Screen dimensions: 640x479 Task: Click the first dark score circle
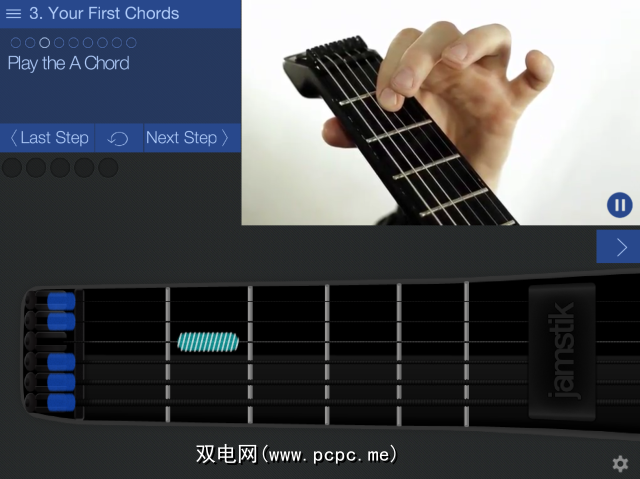point(12,168)
